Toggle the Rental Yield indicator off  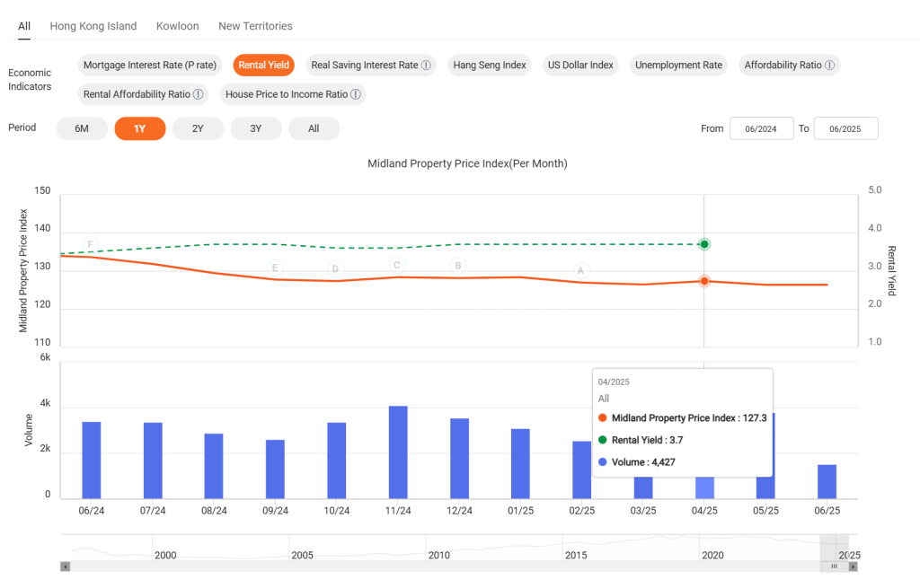pyautogui.click(x=263, y=65)
